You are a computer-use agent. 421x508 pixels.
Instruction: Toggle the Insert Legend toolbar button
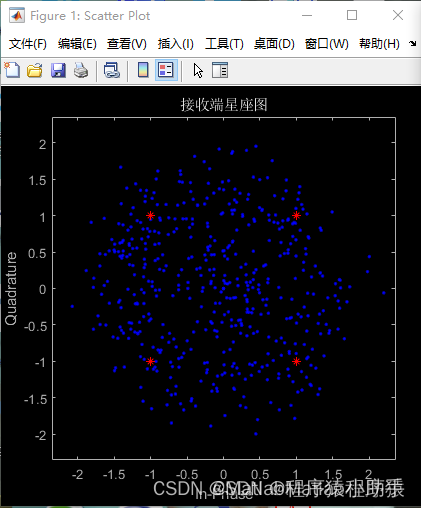(166, 70)
